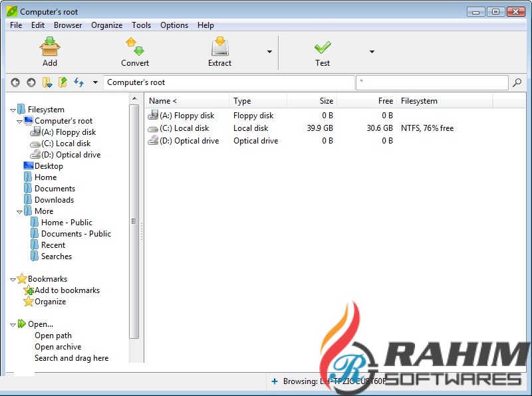Collapse the Bookmarks tree section
This screenshot has height=396, width=532.
coord(13,279)
